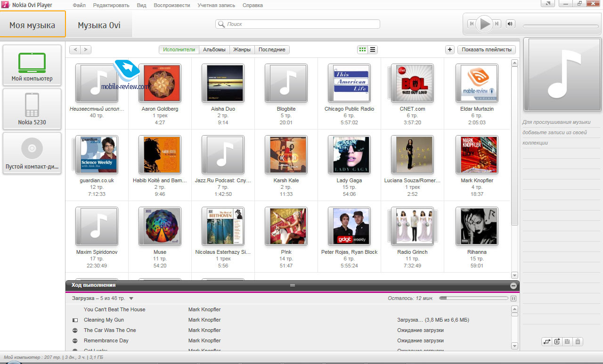
Task: Click the artist grid scrollbar down arrow
Action: (514, 275)
